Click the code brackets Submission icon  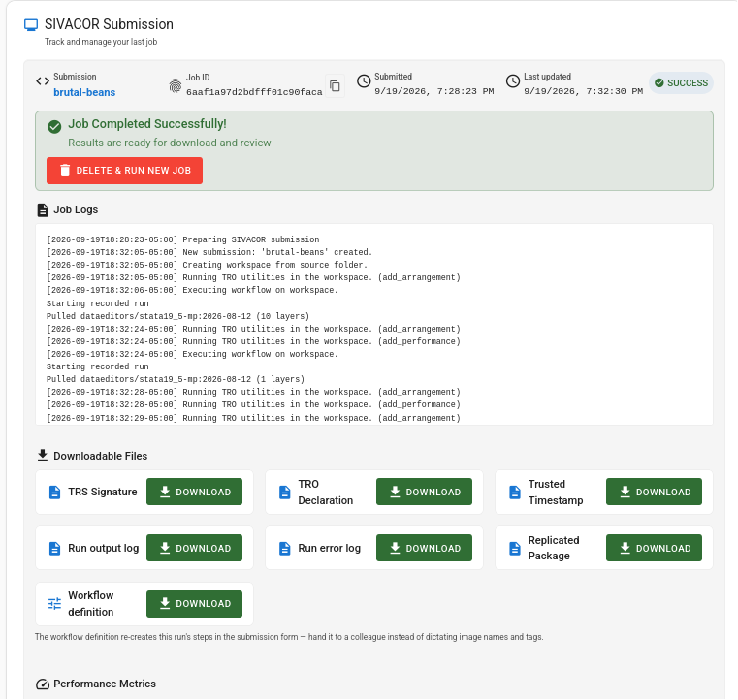(x=43, y=81)
